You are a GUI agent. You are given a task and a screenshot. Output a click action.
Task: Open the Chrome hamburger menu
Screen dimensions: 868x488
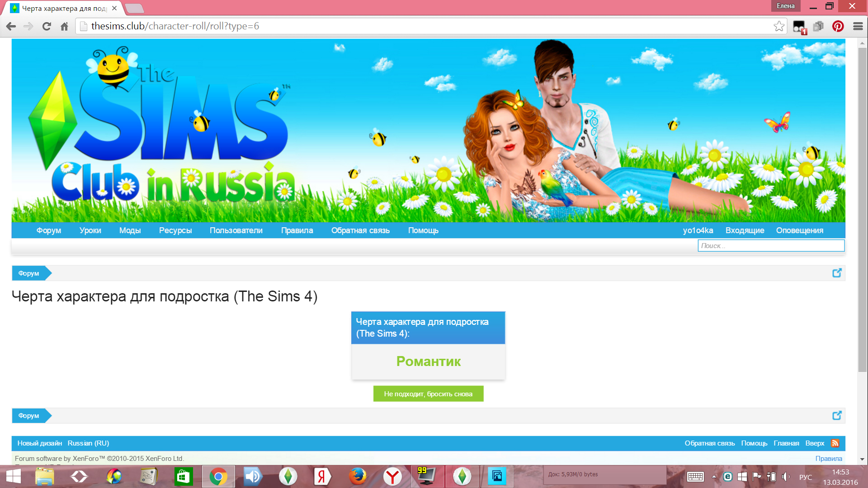click(x=858, y=26)
